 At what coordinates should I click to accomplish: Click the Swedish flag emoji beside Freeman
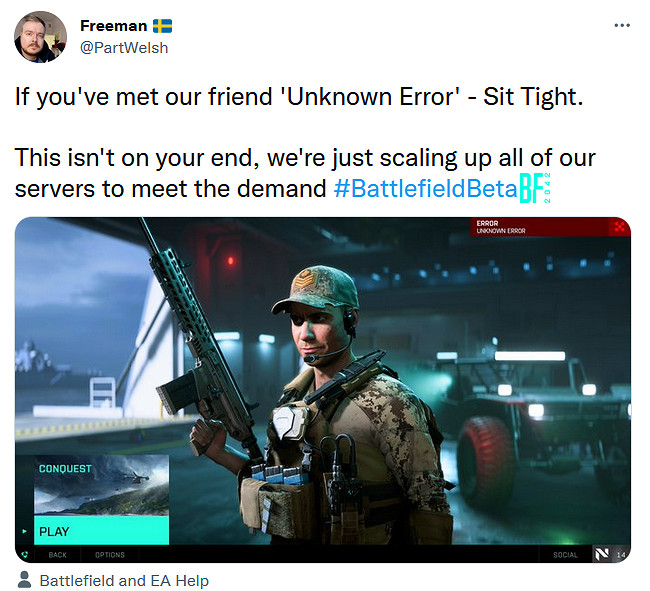click(x=162, y=26)
